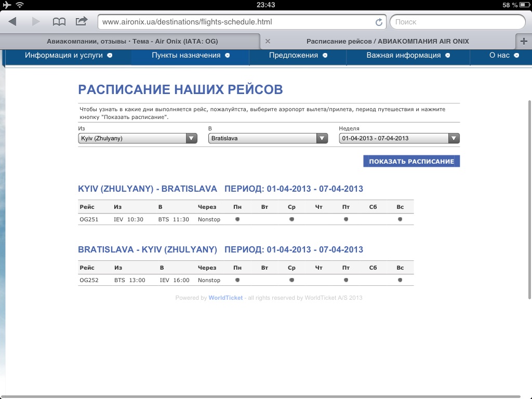This screenshot has height=399, width=532.
Task: Tap the Wi-Fi icon in status bar
Action: pos(20,5)
